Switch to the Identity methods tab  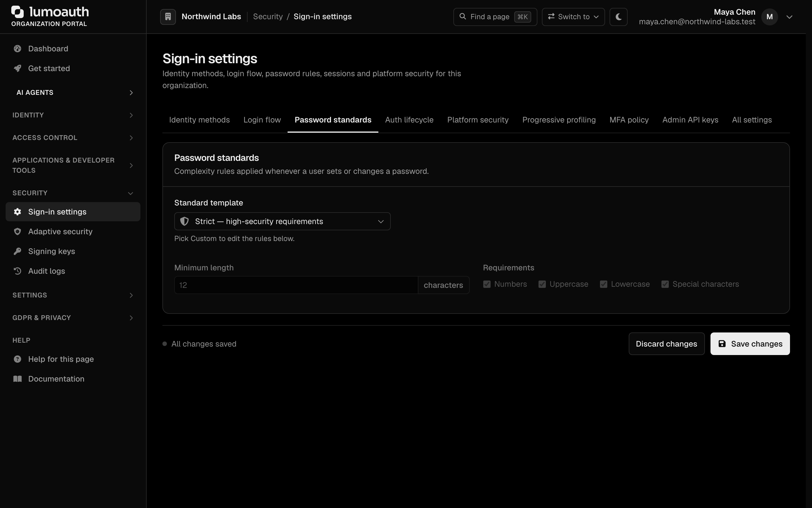(199, 120)
